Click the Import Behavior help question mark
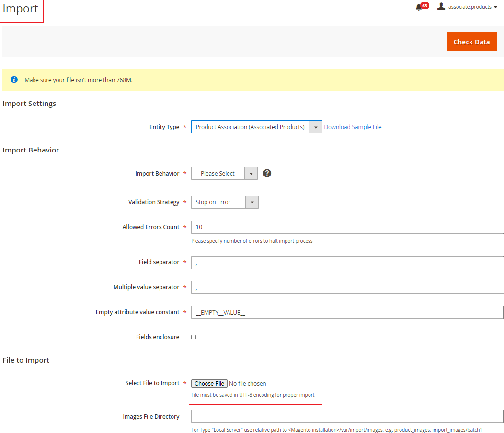This screenshot has width=504, height=433. 267,173
